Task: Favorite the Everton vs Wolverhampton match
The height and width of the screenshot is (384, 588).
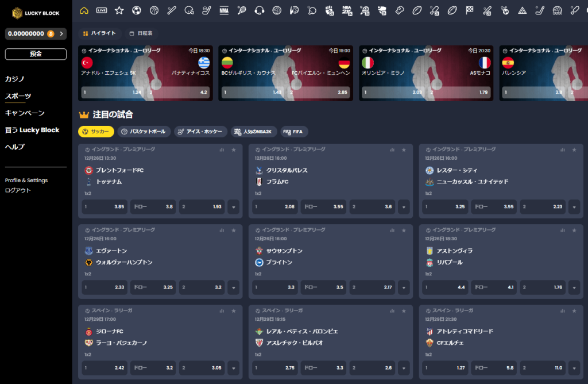Action: pos(234,231)
